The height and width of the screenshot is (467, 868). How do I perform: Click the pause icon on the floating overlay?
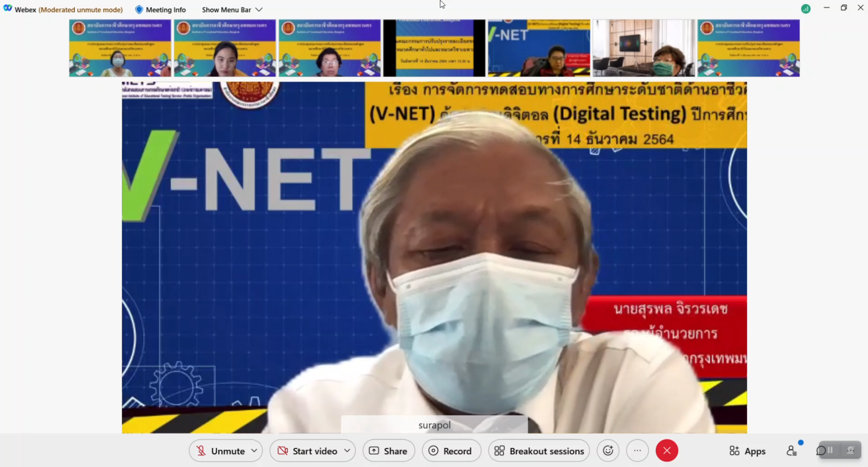(830, 450)
